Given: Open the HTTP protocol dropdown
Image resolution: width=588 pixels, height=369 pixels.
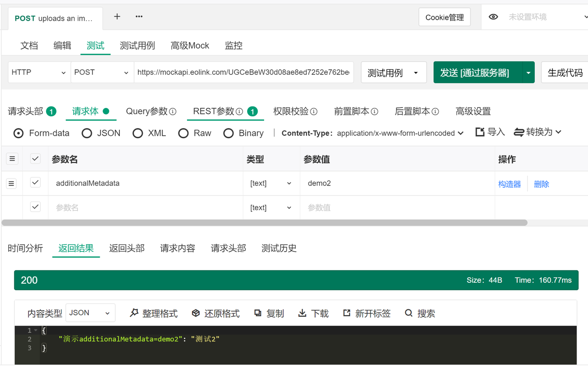Looking at the screenshot, I should 40,72.
